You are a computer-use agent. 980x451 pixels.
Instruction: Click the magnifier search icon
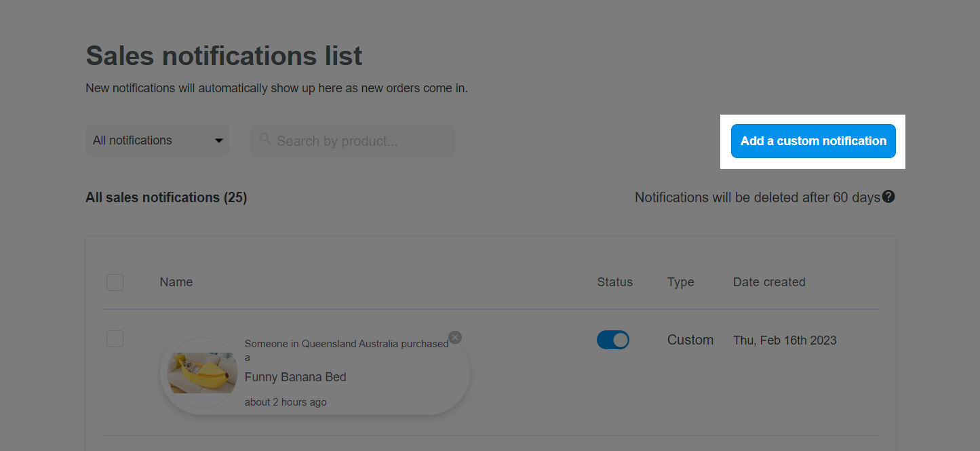click(x=264, y=140)
